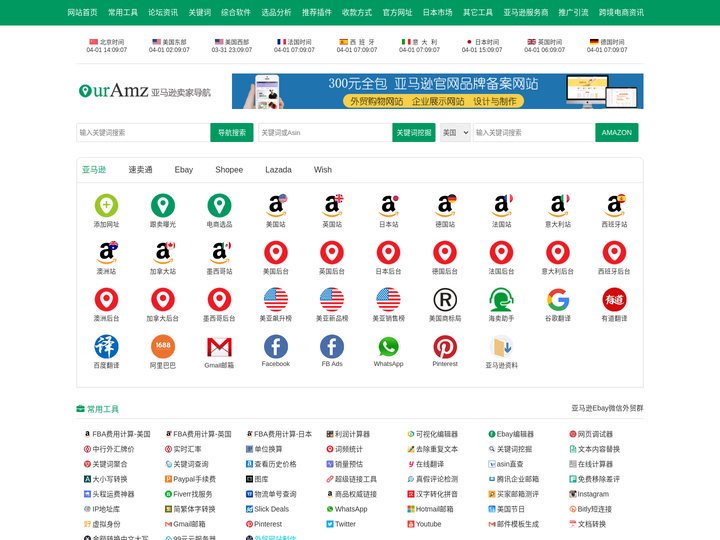The image size is (720, 540).
Task: Open the 美亚飙升榜 flag icon
Action: tap(276, 299)
